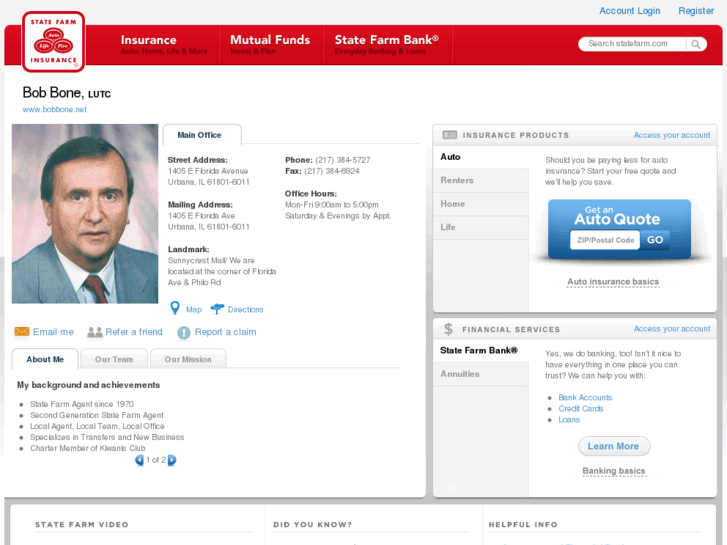Click the Report a claim link

tap(225, 332)
